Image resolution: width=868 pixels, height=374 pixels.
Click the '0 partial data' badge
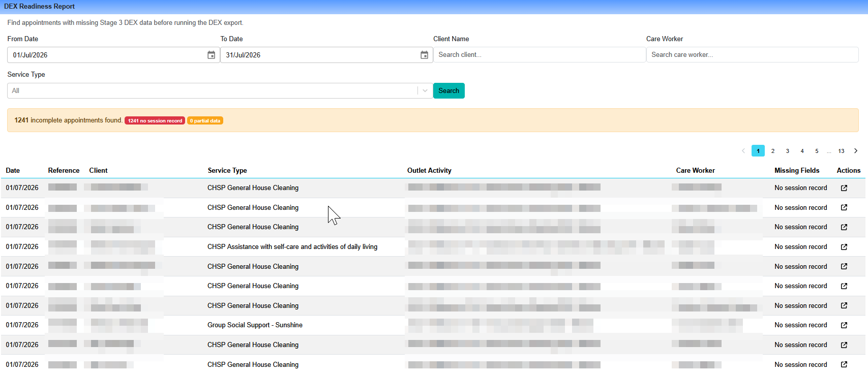pos(205,121)
